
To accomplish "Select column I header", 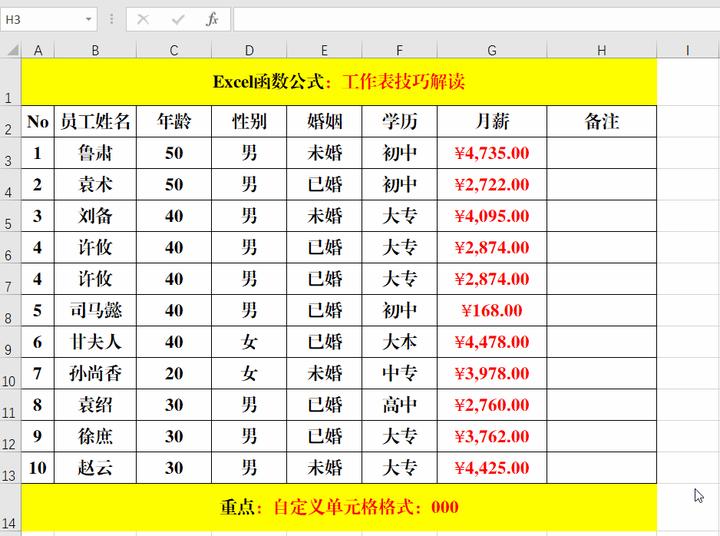I will (688, 50).
